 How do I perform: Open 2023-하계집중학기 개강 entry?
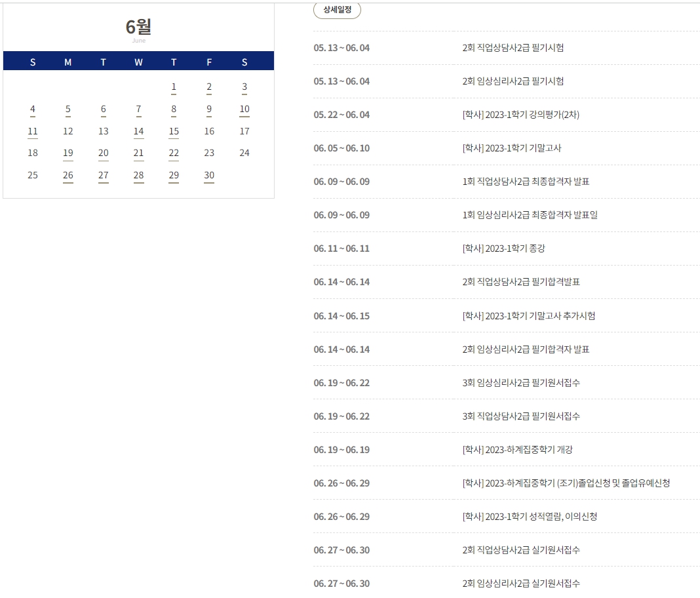(517, 450)
